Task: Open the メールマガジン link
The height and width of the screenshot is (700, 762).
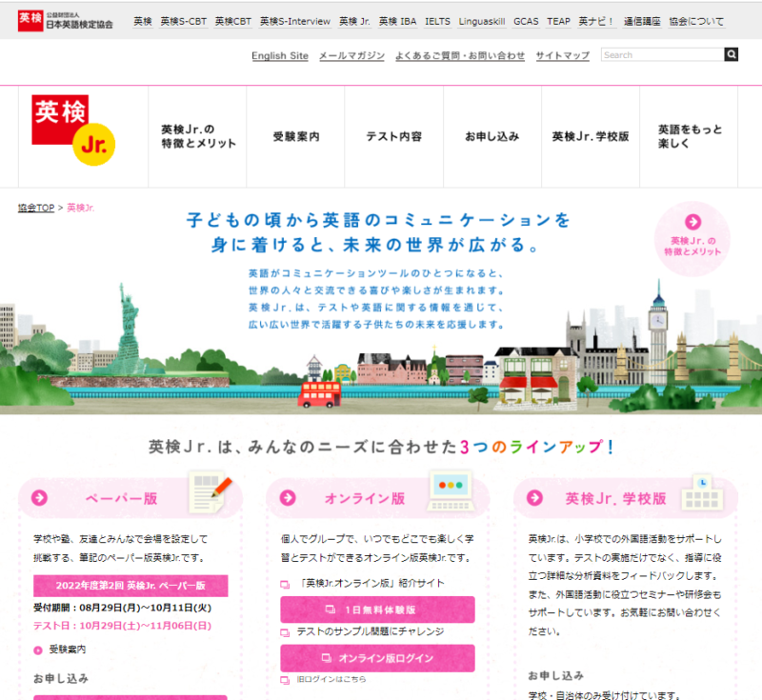Action: [351, 55]
